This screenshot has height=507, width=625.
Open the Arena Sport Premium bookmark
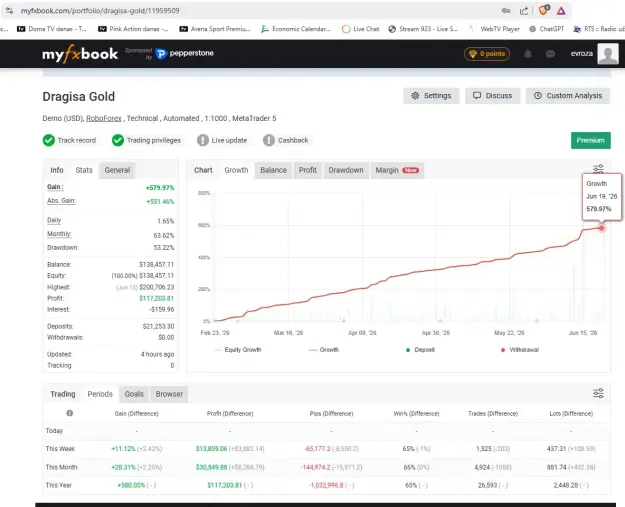point(215,29)
